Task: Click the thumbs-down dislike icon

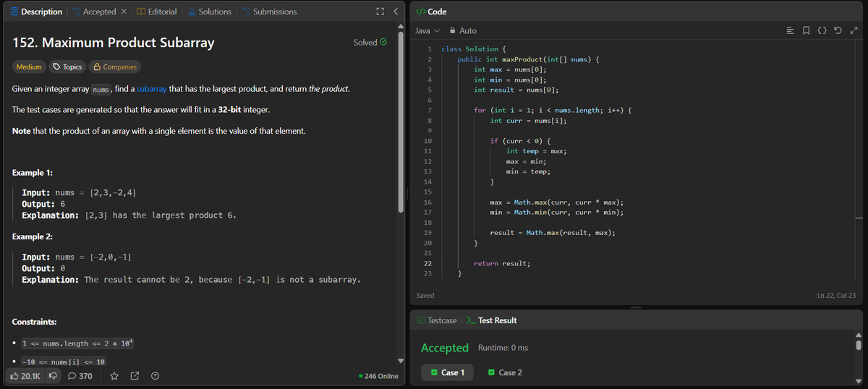Action: (53, 376)
